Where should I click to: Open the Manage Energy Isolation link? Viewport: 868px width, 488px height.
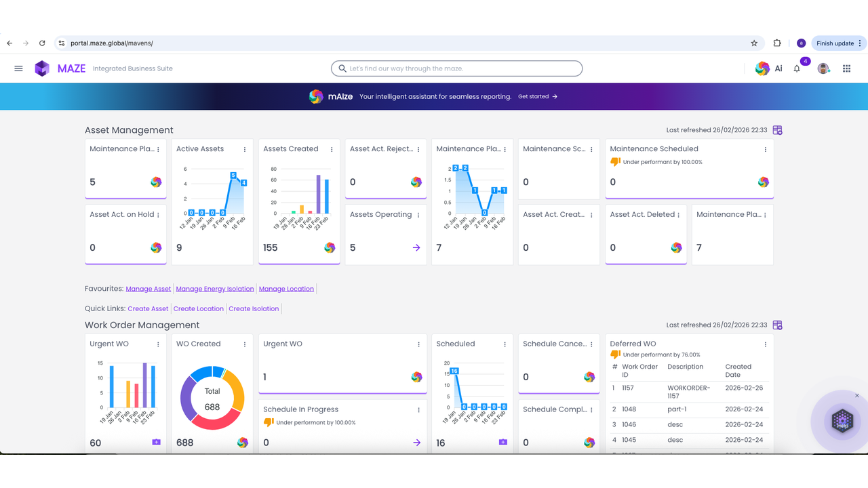pos(215,289)
